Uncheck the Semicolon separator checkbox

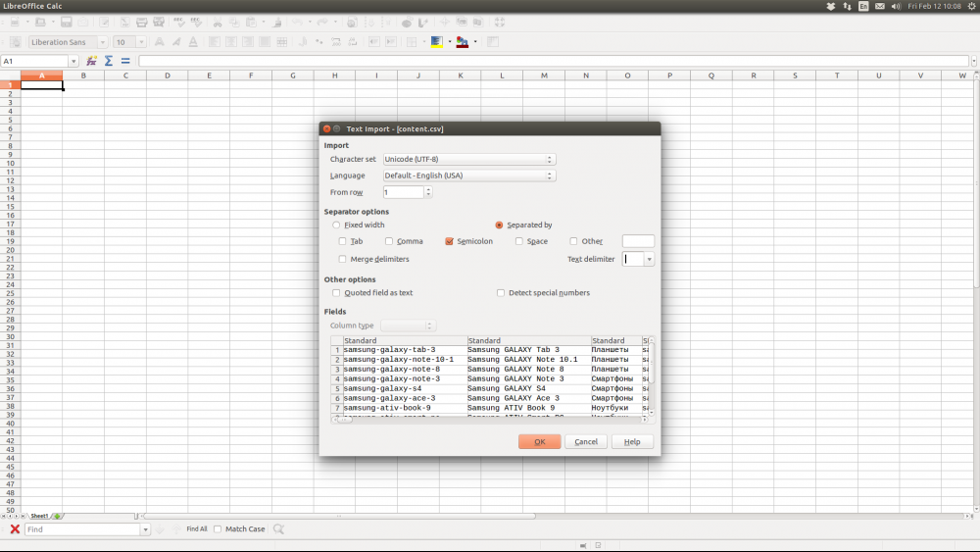coord(449,241)
